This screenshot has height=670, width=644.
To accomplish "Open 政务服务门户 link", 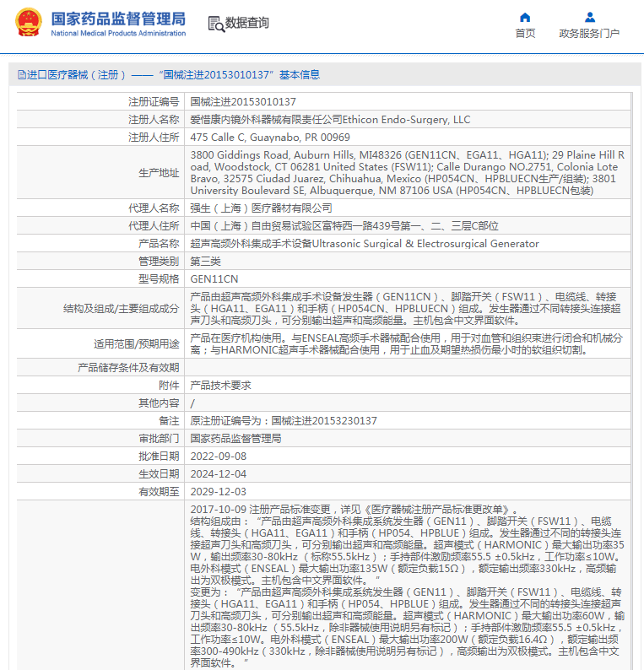I will [x=589, y=33].
